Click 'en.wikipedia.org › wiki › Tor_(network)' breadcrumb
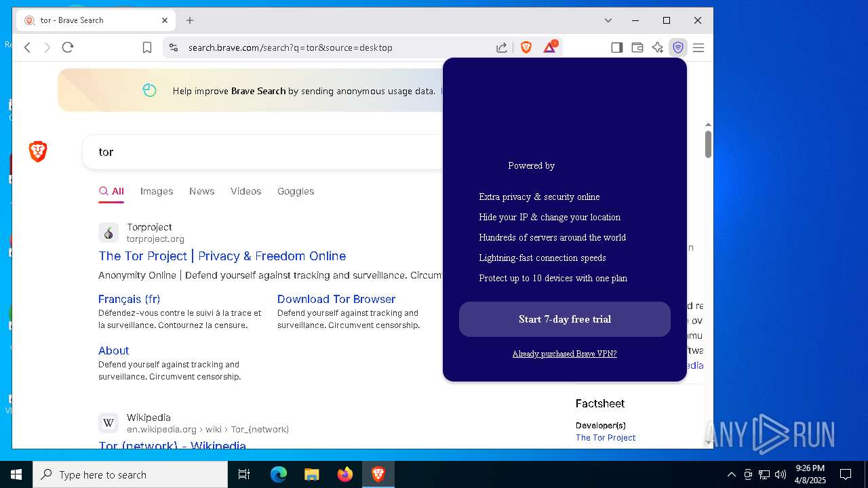 tap(208, 429)
